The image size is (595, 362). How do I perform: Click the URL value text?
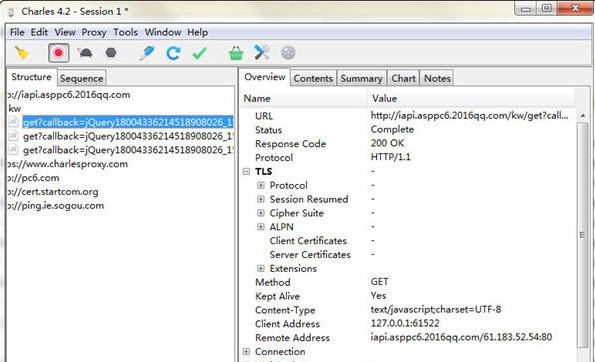click(469, 116)
